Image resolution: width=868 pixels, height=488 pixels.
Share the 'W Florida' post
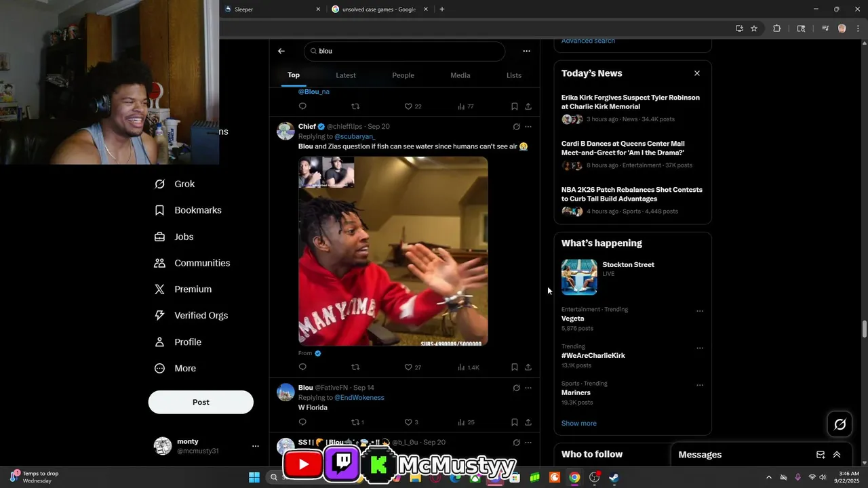[528, 422]
